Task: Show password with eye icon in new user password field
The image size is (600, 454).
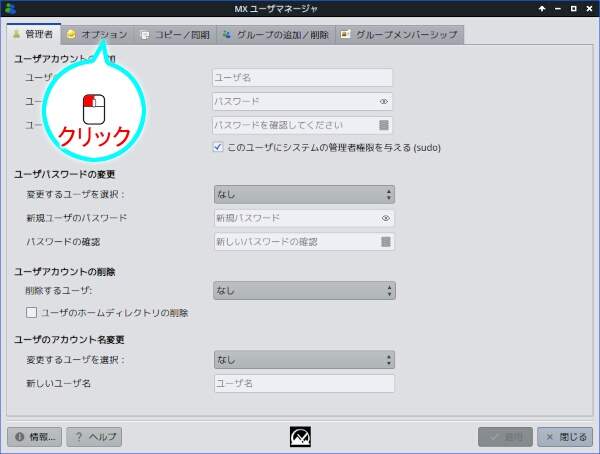Action: (x=384, y=102)
